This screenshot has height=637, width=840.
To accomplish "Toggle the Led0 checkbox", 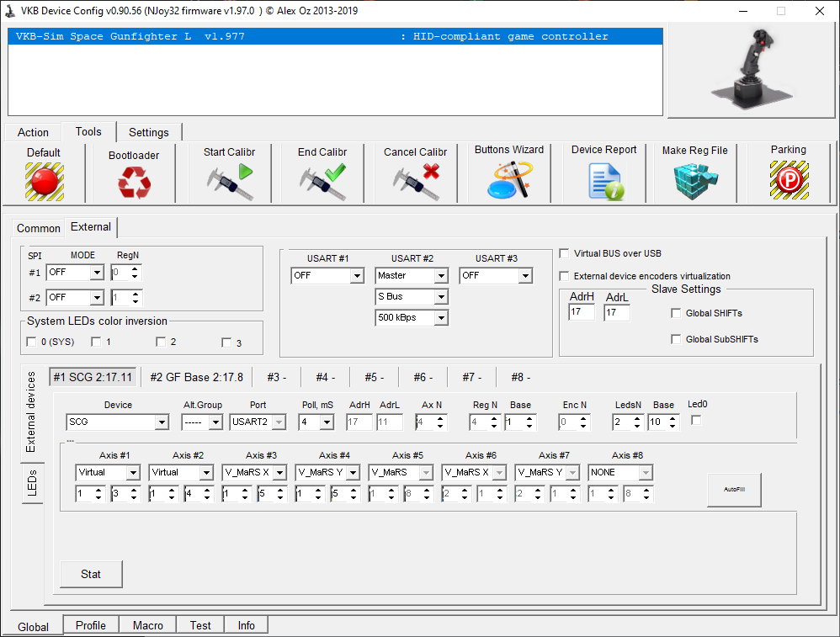I will click(x=696, y=421).
